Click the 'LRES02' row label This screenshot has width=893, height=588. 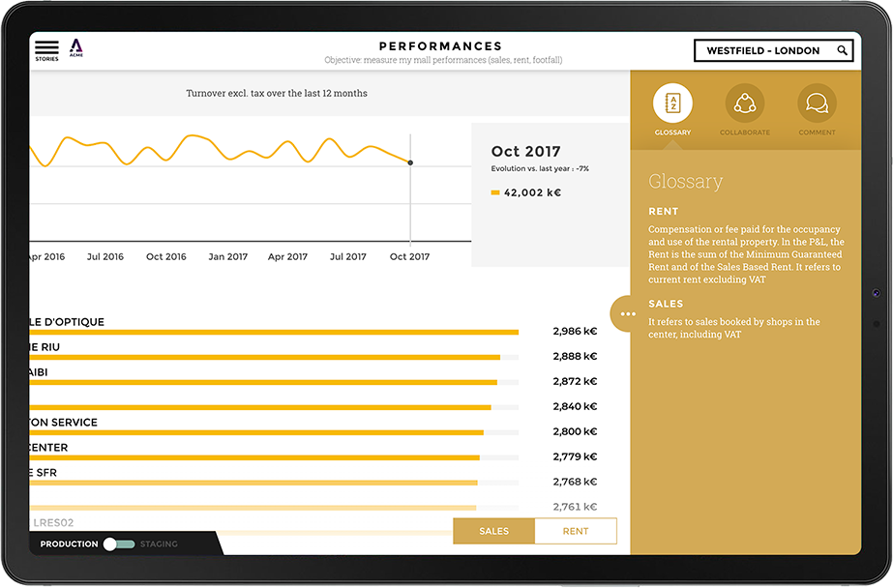52,522
